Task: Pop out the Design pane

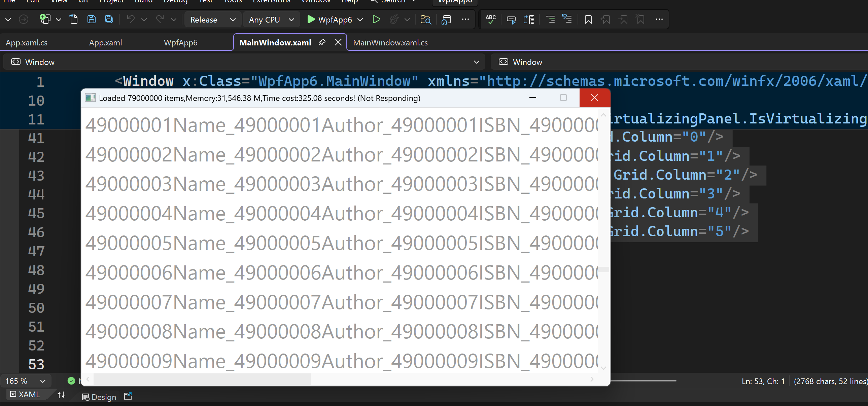Action: pos(128,396)
